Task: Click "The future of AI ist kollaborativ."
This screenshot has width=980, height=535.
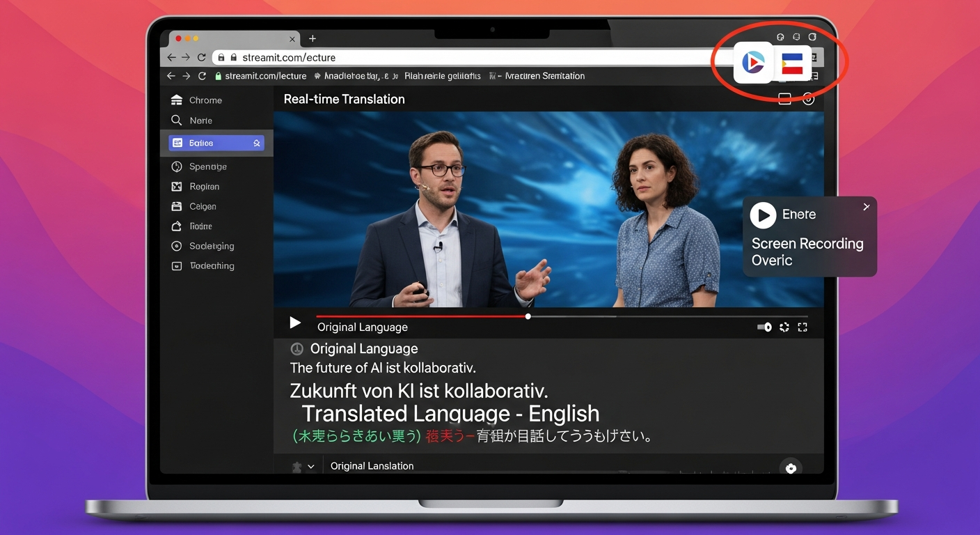Action: point(383,368)
